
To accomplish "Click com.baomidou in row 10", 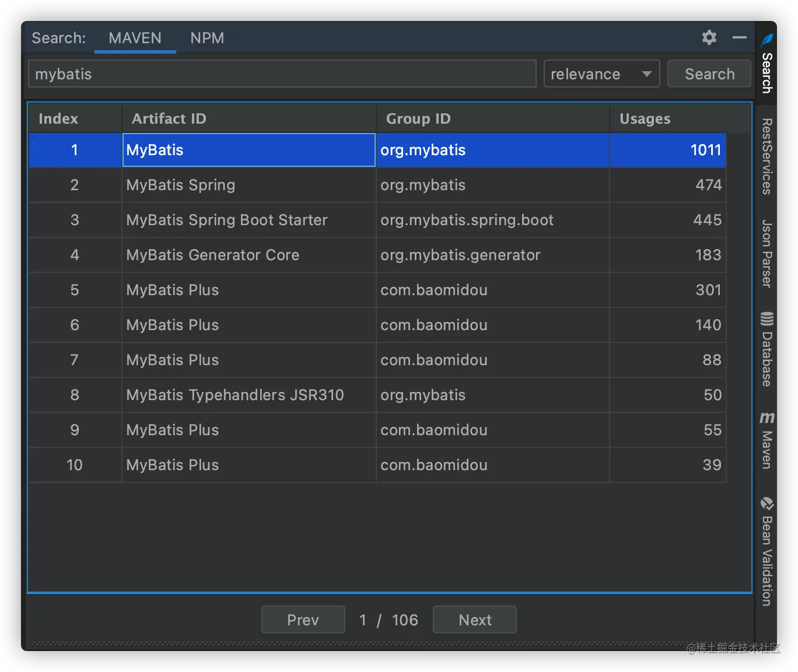I will click(x=493, y=465).
